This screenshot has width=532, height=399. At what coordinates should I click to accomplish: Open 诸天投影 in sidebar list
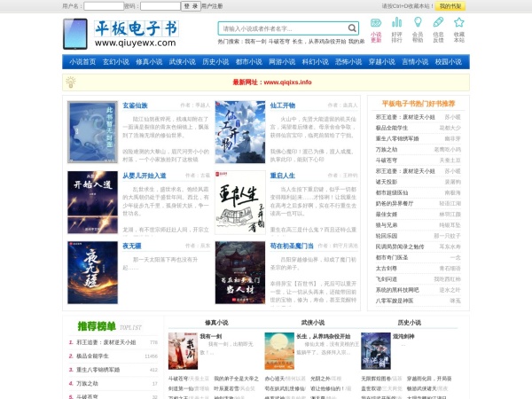(x=386, y=182)
